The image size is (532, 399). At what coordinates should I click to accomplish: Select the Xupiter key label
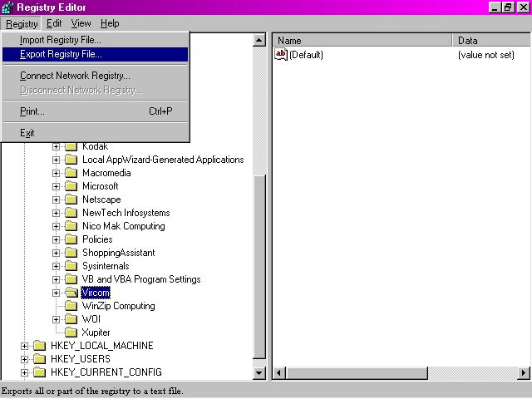96,332
